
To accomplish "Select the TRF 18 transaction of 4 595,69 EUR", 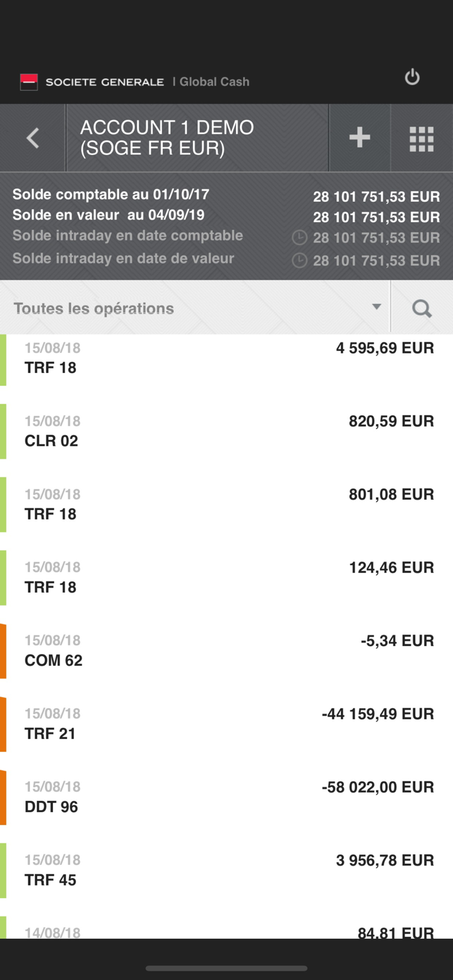I will pyautogui.click(x=226, y=357).
